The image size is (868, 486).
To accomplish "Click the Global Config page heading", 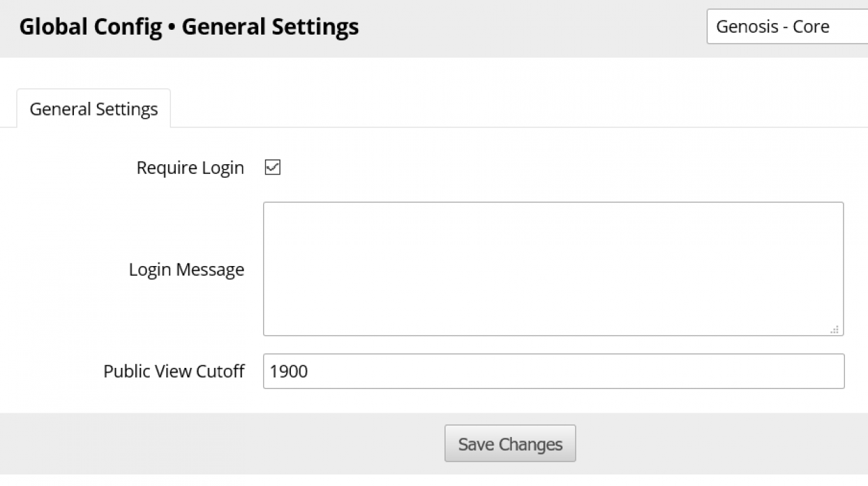I will pos(90,27).
